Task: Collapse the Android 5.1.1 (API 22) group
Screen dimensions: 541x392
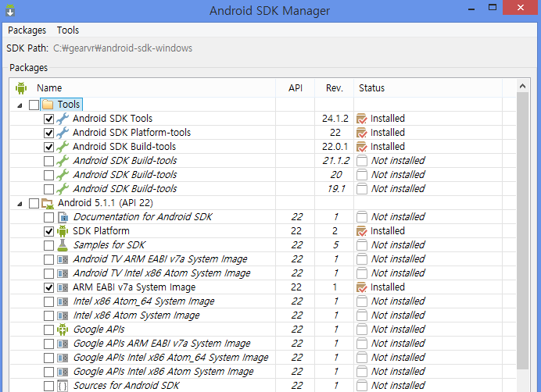Action: 20,204
